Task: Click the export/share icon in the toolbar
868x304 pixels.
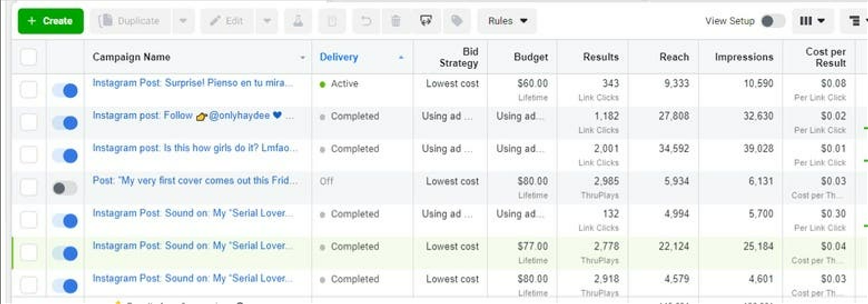Action: [426, 21]
